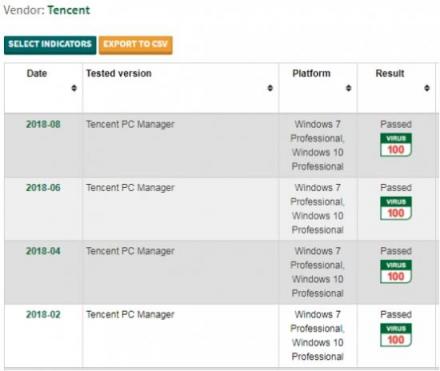Click the Platform column header
This screenshot has height=371, width=440.
311,73
